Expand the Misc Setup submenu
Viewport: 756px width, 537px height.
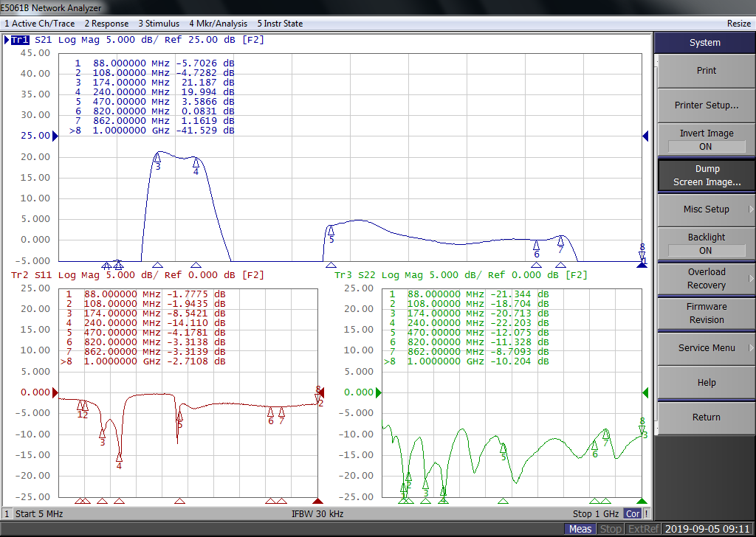tap(706, 209)
